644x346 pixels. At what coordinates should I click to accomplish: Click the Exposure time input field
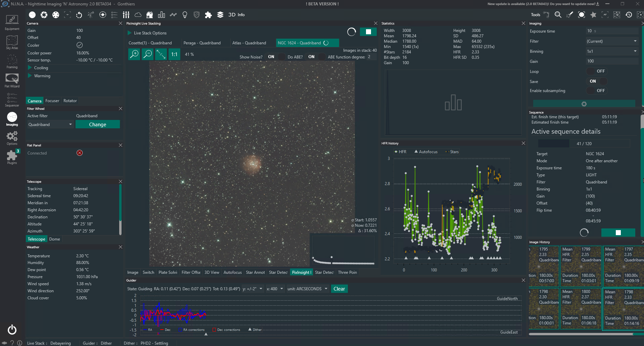click(612, 31)
